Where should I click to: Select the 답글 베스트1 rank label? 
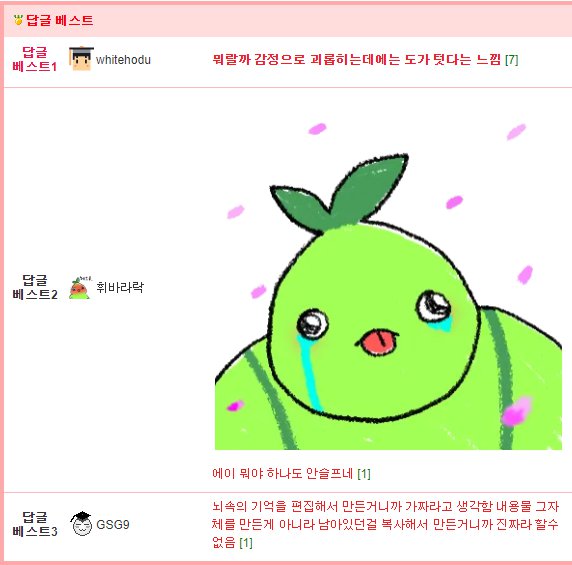click(35, 59)
